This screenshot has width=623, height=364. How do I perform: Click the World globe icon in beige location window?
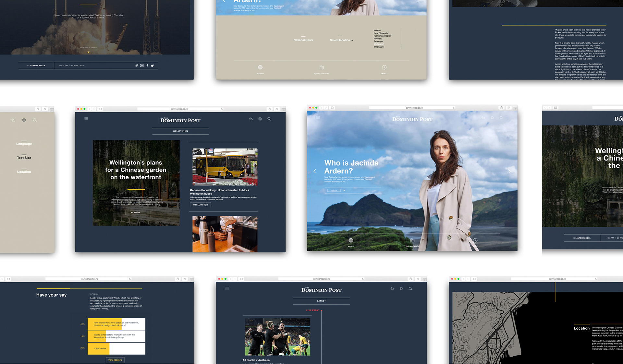coord(260,67)
